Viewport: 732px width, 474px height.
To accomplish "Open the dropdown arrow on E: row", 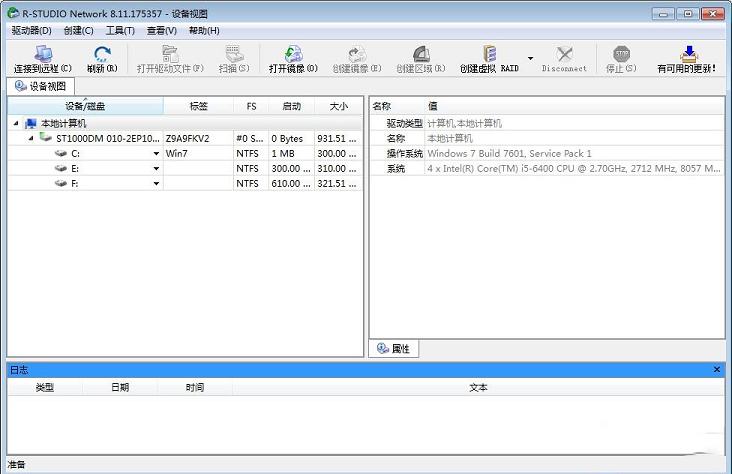I will 156,169.
